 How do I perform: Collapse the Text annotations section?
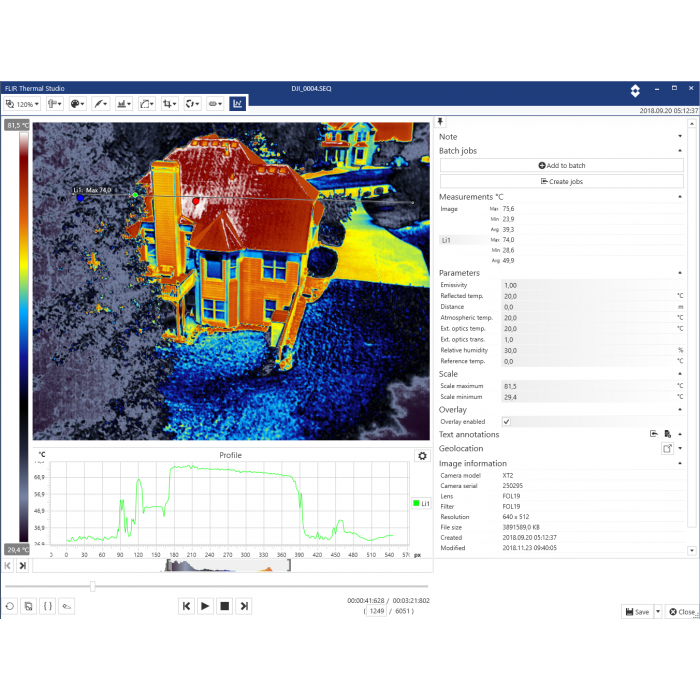(x=680, y=434)
